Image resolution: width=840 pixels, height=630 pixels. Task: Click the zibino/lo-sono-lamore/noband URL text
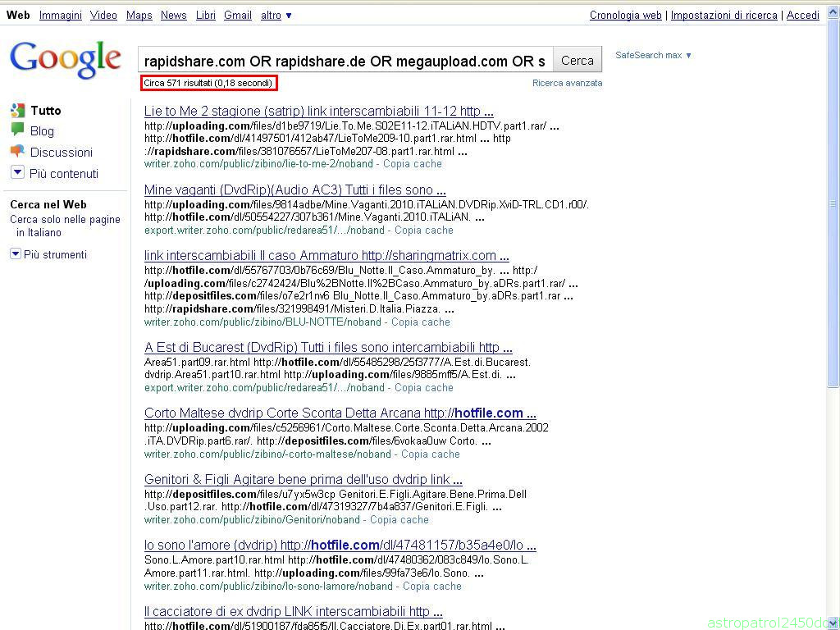(x=268, y=586)
